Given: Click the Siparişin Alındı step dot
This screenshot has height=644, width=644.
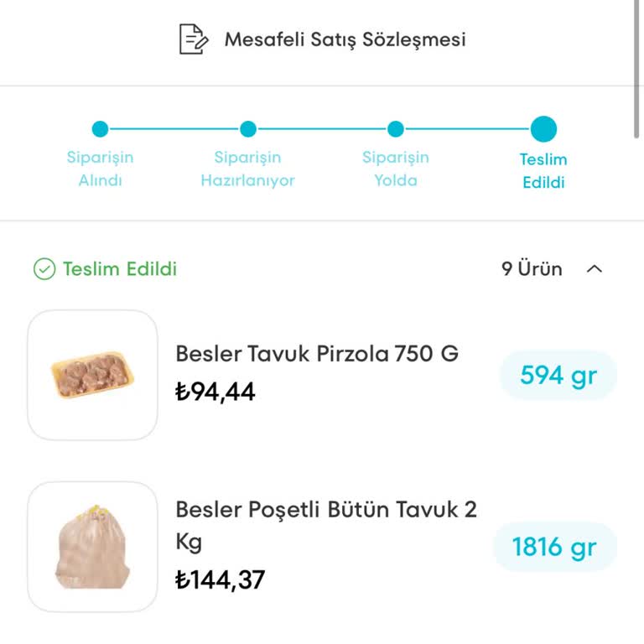Looking at the screenshot, I should 100,129.
